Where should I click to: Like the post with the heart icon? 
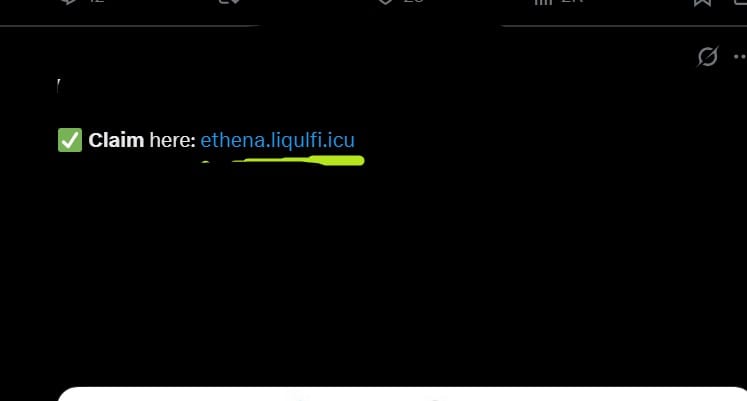pyautogui.click(x=385, y=2)
